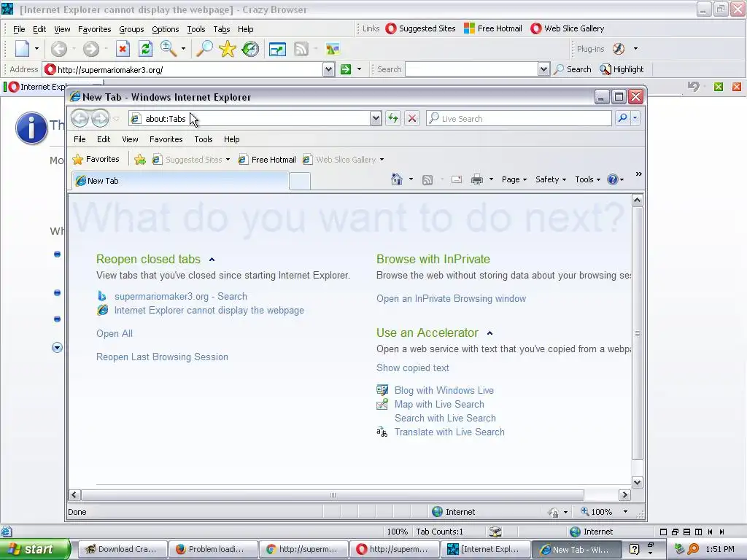Screen dimensions: 747x560
Task: Click the Crazy Browser full screen icon
Action: point(277,49)
